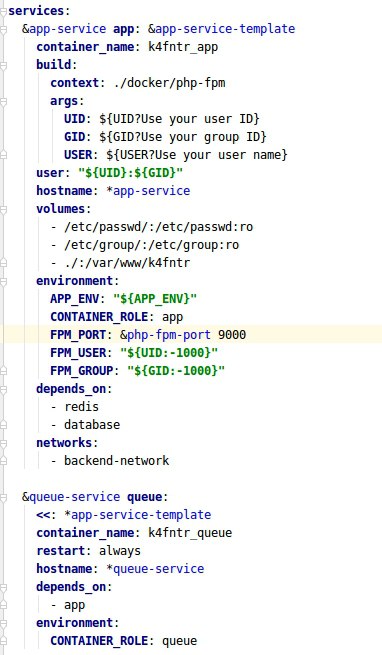
Task: Click the "context" key
Action: 74,83
